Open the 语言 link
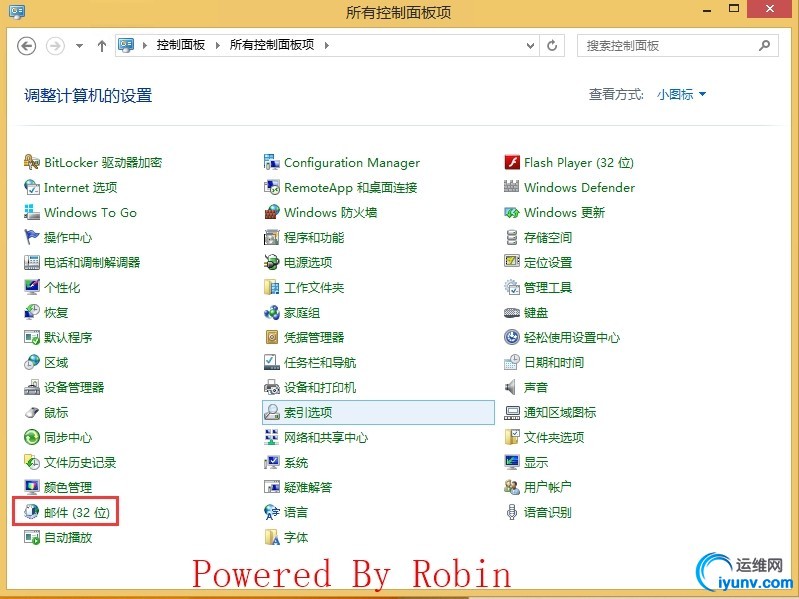 tap(296, 512)
